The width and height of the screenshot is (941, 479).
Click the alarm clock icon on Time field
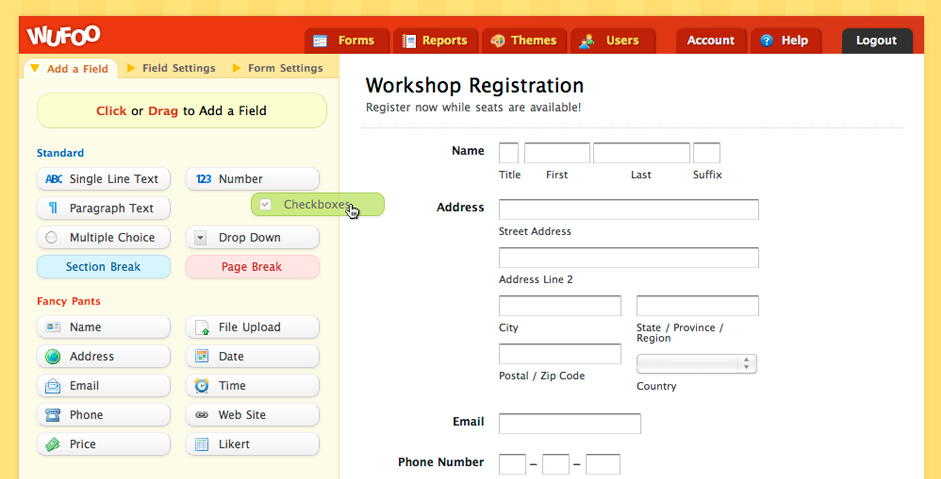click(x=202, y=385)
